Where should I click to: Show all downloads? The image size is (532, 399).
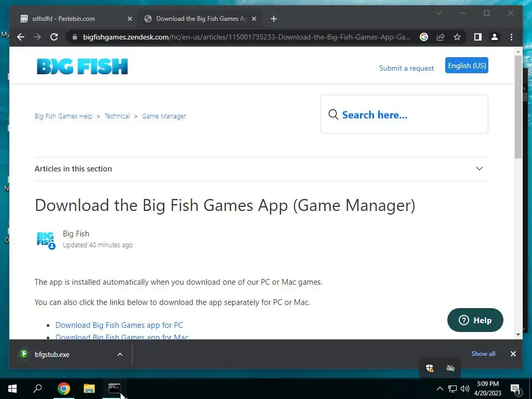pos(483,353)
